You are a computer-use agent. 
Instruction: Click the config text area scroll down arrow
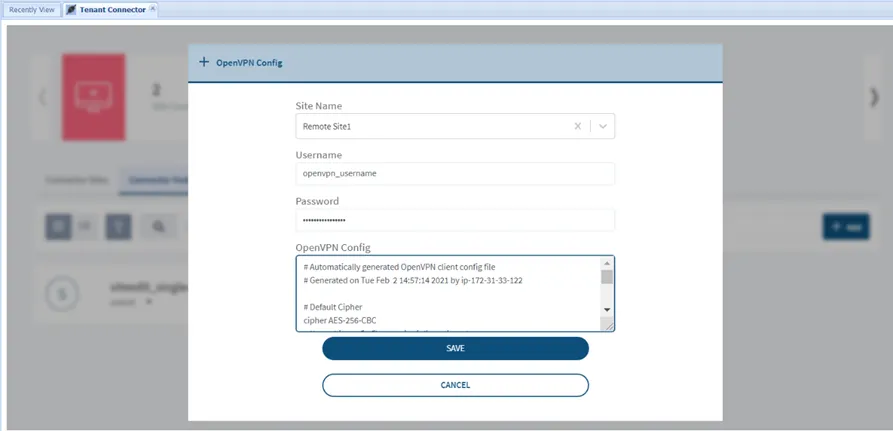coord(607,309)
